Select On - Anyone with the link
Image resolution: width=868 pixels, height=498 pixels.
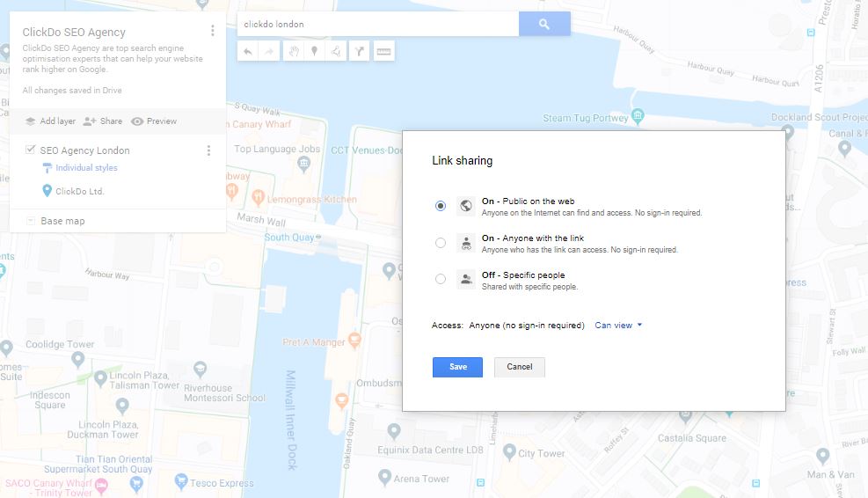point(441,243)
